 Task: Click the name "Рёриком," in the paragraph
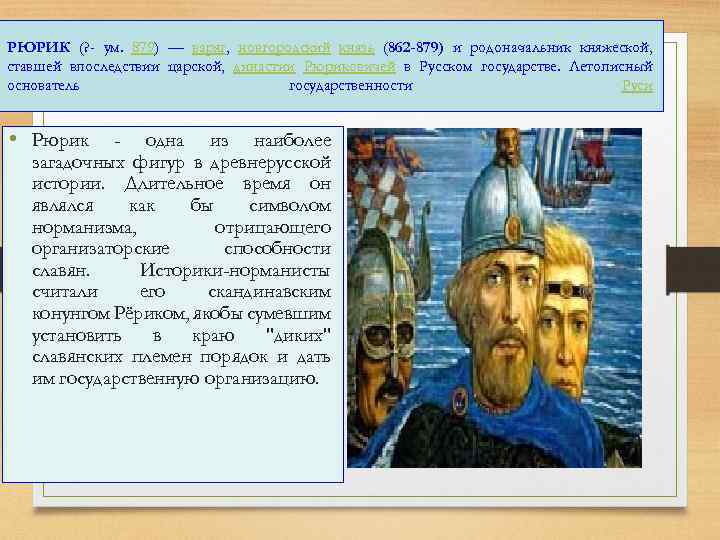[x=151, y=314]
